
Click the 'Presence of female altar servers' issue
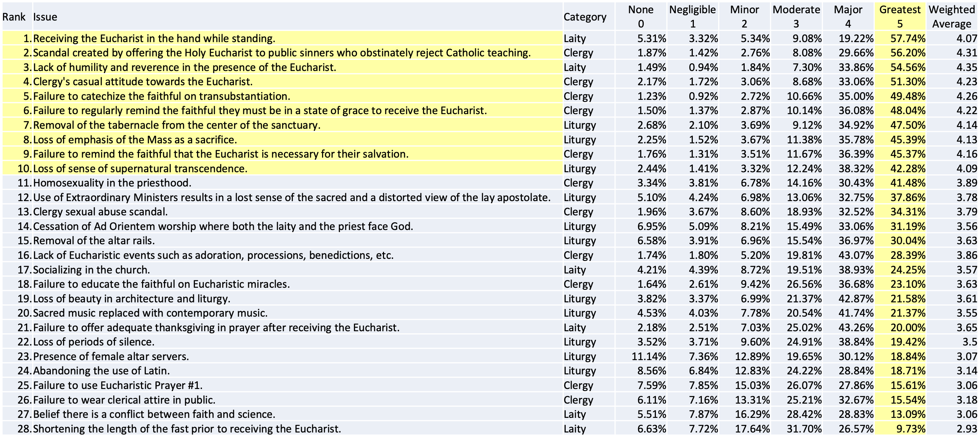coord(111,356)
